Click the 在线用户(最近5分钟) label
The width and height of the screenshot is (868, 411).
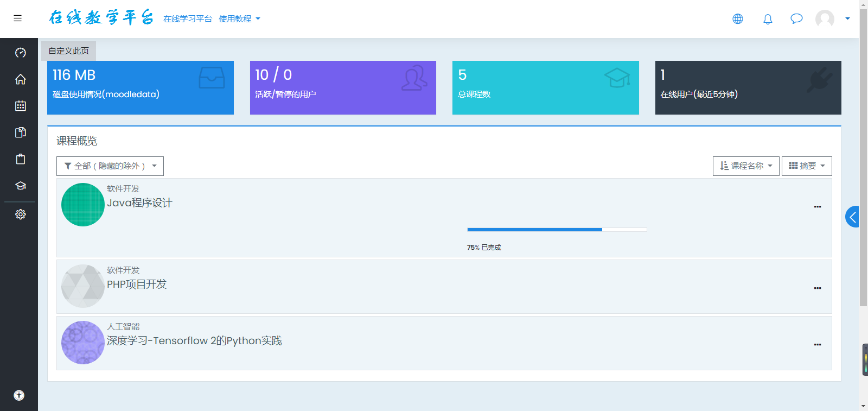point(699,94)
